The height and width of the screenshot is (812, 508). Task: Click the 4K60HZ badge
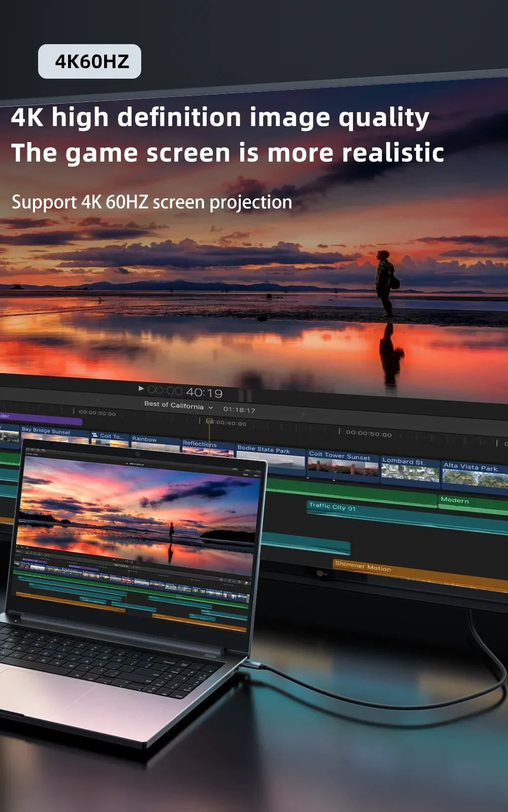[x=89, y=61]
